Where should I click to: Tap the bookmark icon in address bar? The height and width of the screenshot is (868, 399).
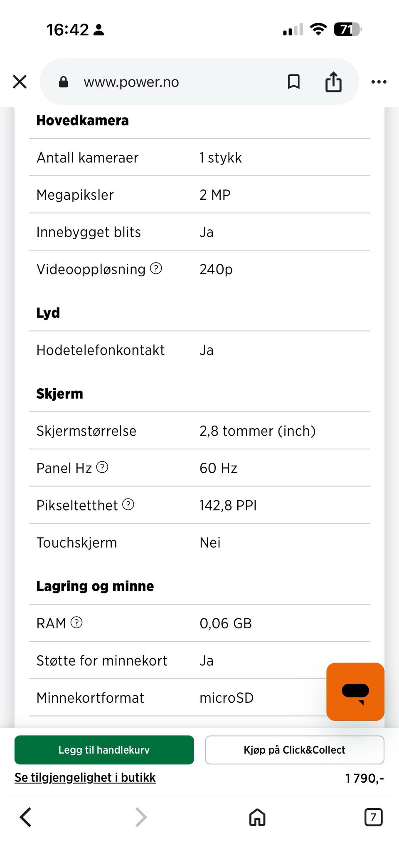point(294,82)
